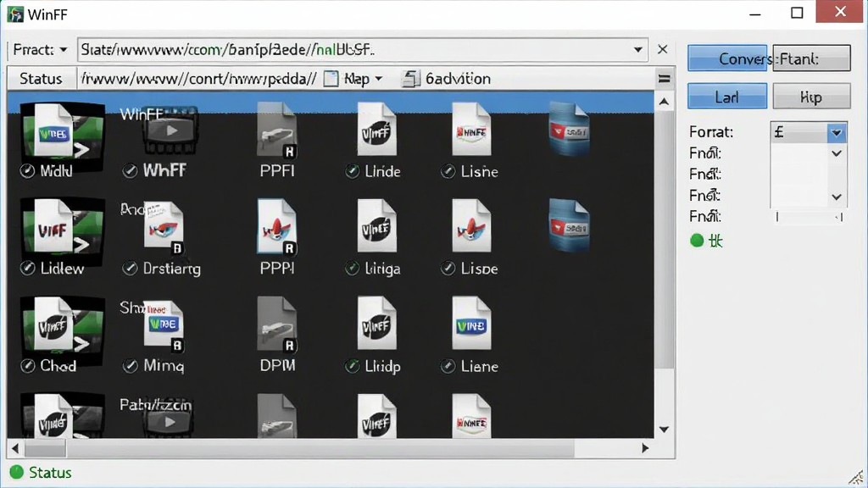Click the Map document icon in toolbar
Screen dimensions: 868x488
pos(331,79)
